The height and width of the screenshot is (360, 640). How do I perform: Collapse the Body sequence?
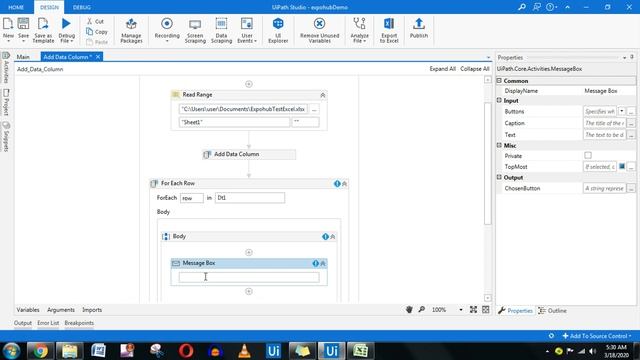(333, 237)
